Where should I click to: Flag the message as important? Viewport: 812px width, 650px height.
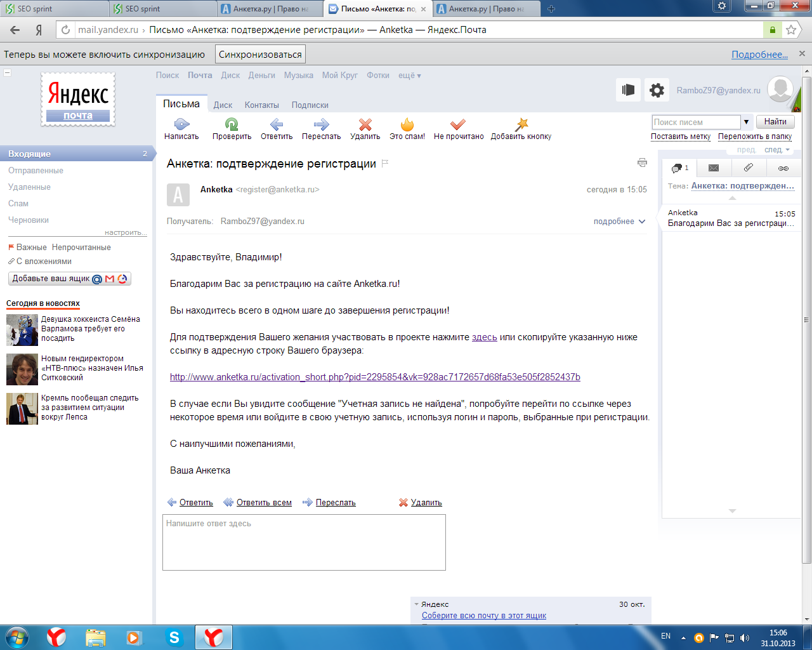click(x=384, y=163)
